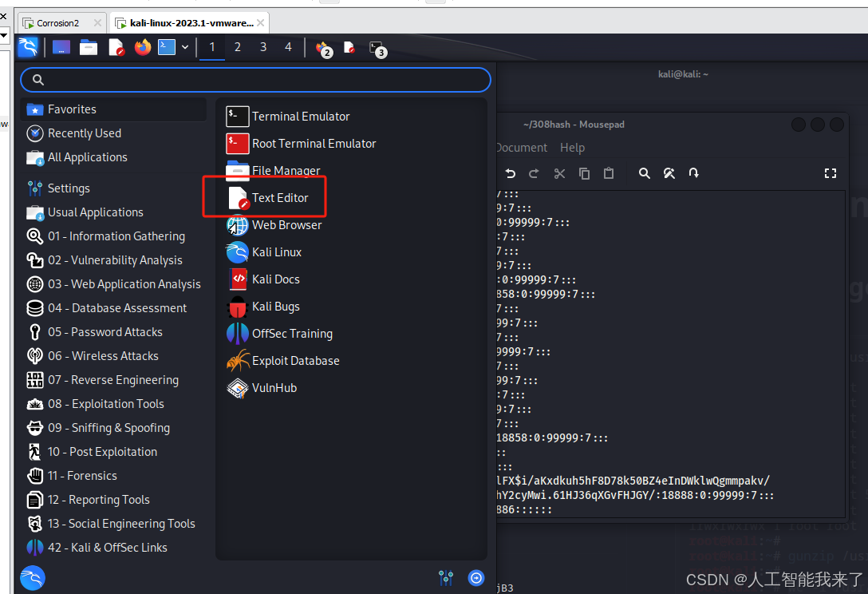The height and width of the screenshot is (594, 868).
Task: Click the log out icon at menu bottom
Action: point(476,578)
